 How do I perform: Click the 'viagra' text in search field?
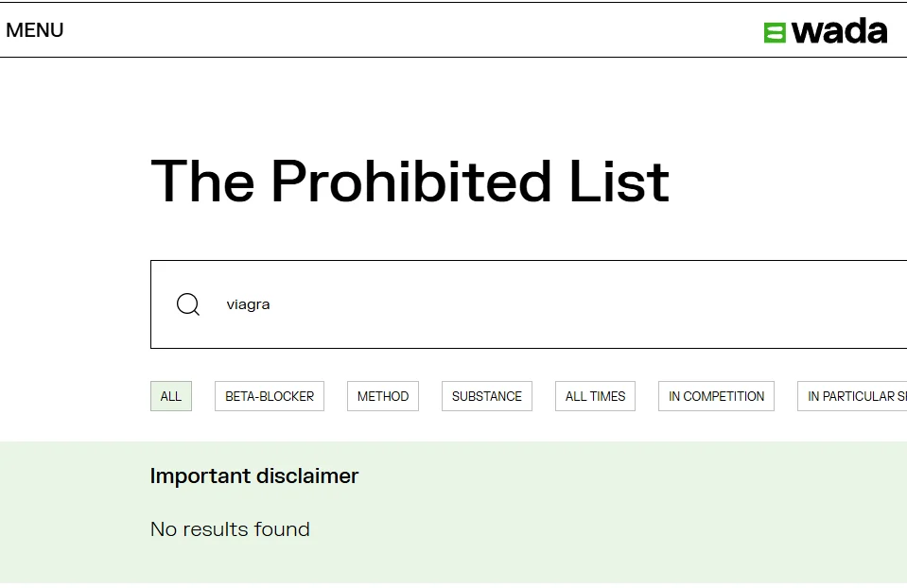pos(248,304)
